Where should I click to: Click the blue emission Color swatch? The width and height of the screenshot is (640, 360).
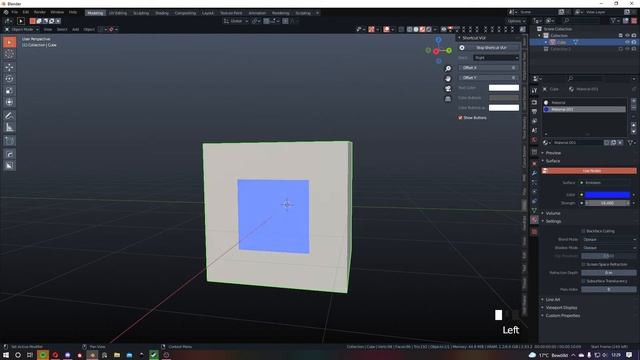pos(607,195)
